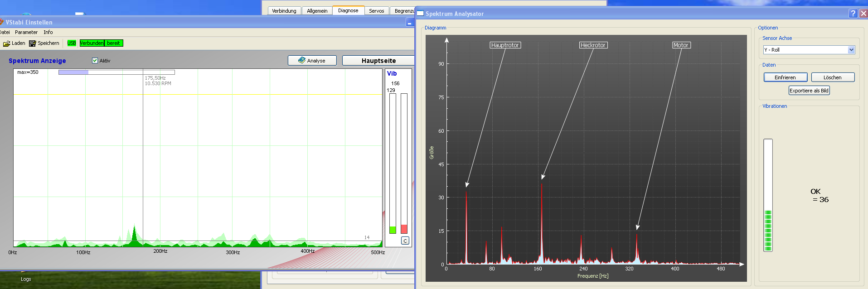The width and height of the screenshot is (868, 289).
Task: Click the Hauptrotor label in the diagram
Action: (505, 45)
